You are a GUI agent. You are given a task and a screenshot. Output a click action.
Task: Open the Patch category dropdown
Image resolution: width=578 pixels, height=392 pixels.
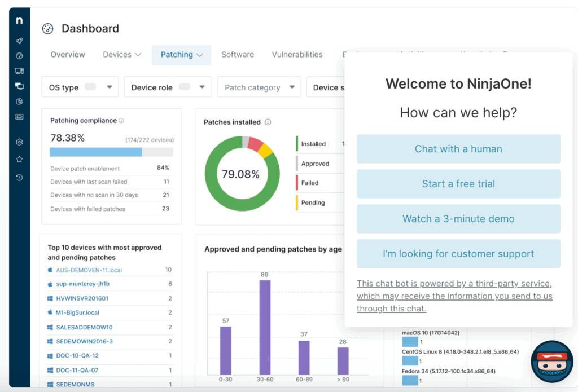point(259,87)
